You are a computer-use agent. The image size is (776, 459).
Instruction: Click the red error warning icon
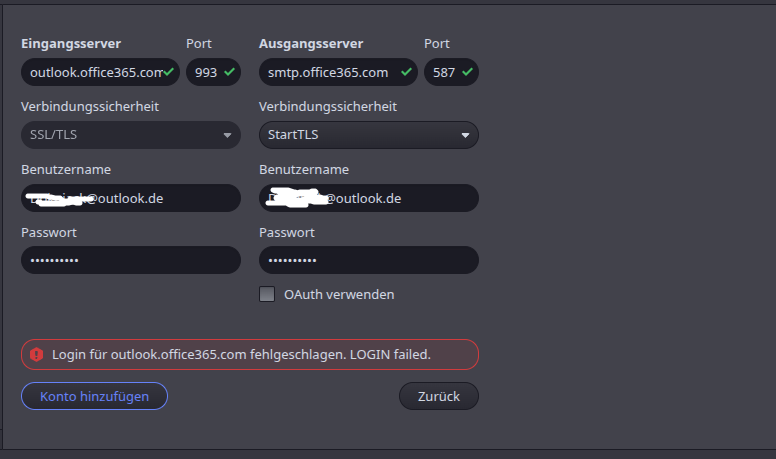point(36,355)
